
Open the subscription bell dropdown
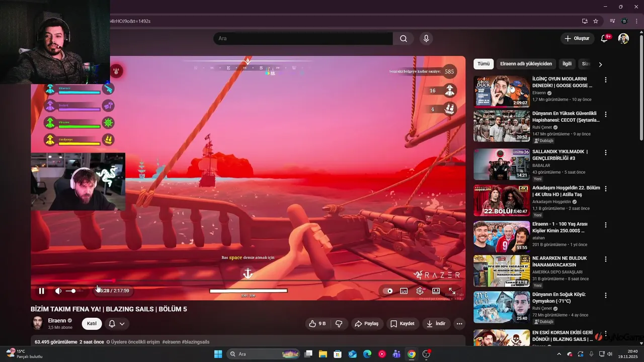pyautogui.click(x=117, y=324)
